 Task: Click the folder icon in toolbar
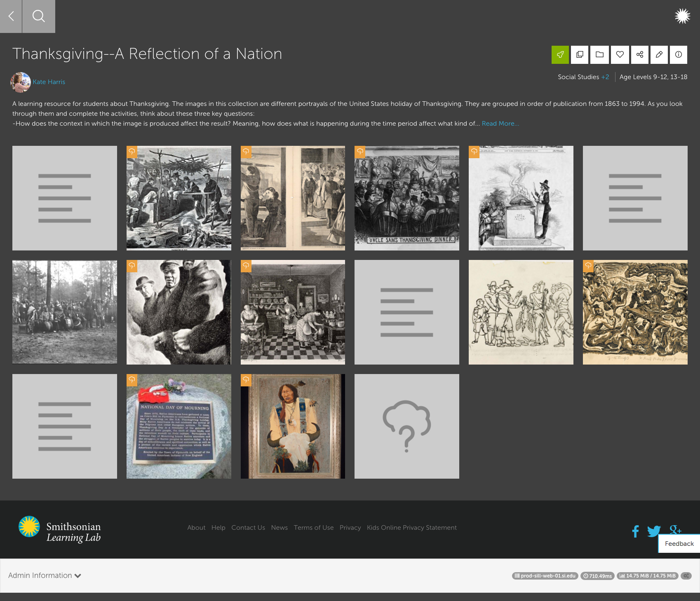coord(599,55)
